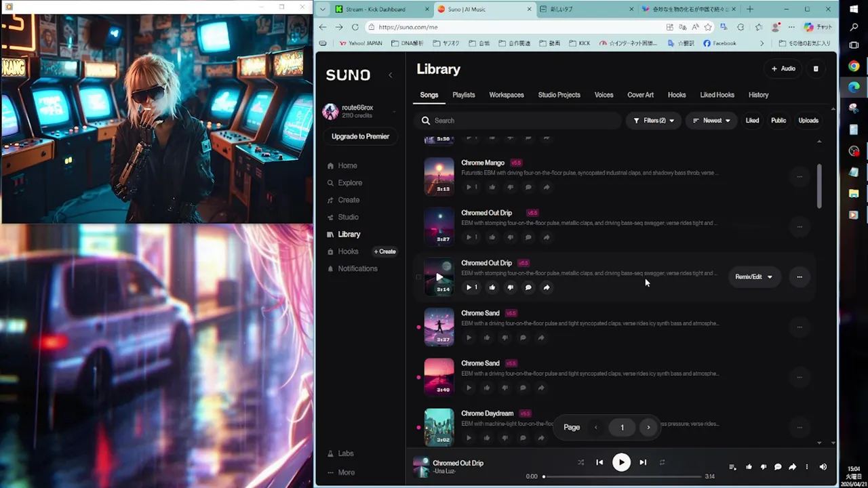Image resolution: width=868 pixels, height=488 pixels.
Task: Skip to previous track in player
Action: point(599,462)
